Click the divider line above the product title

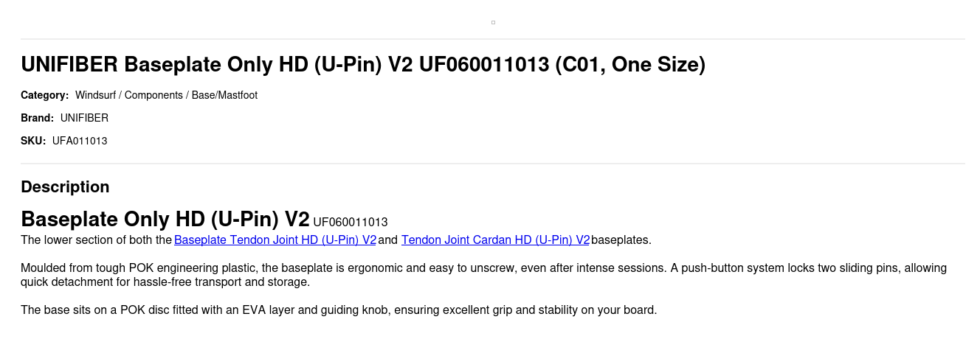(493, 39)
